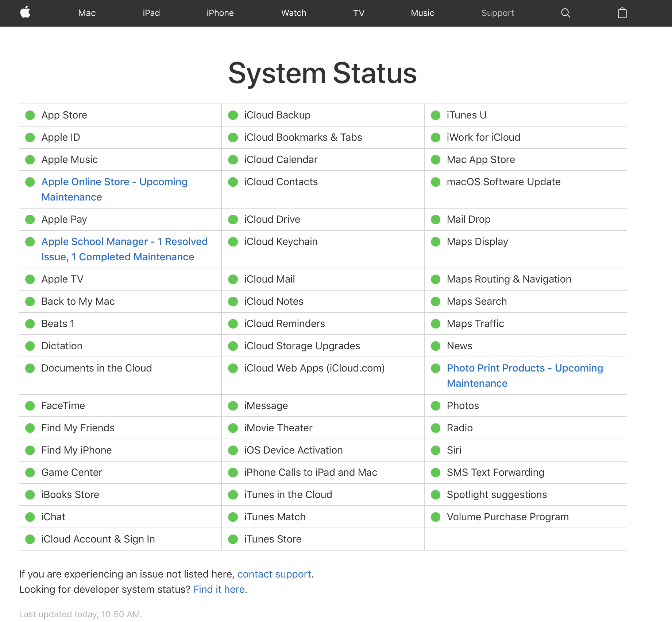Open the search icon

[x=565, y=13]
